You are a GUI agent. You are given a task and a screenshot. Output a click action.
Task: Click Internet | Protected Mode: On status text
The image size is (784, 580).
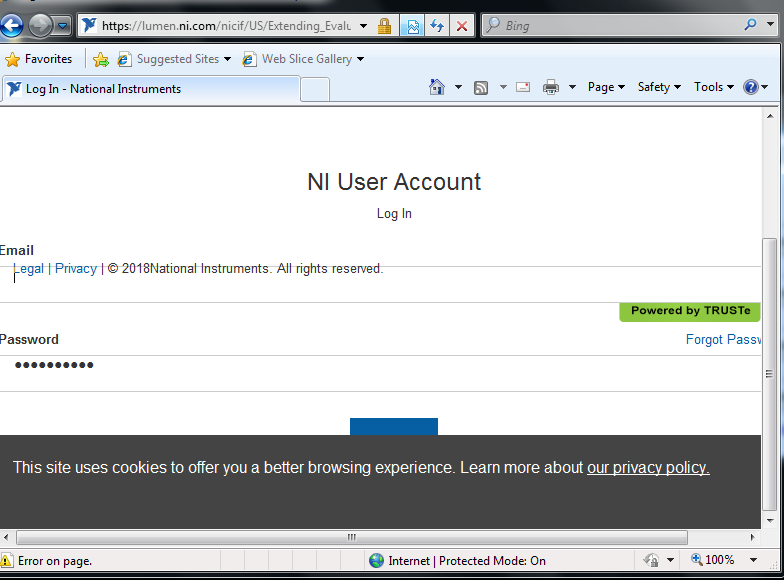[x=467, y=561]
